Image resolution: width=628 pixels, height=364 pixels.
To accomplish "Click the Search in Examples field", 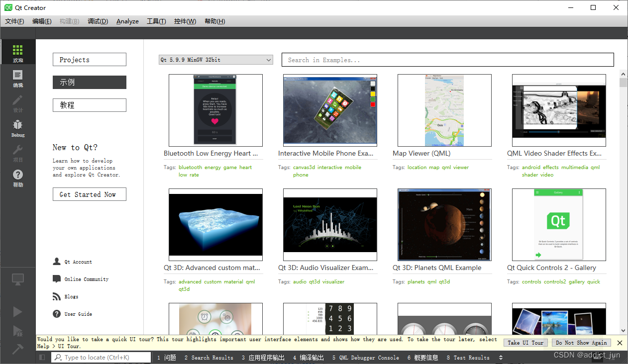I will coord(448,60).
